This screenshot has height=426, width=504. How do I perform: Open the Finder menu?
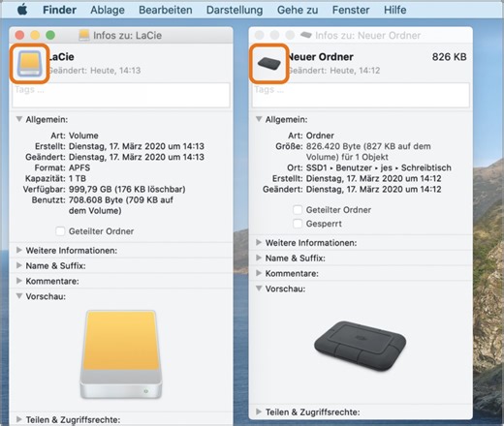pos(59,10)
